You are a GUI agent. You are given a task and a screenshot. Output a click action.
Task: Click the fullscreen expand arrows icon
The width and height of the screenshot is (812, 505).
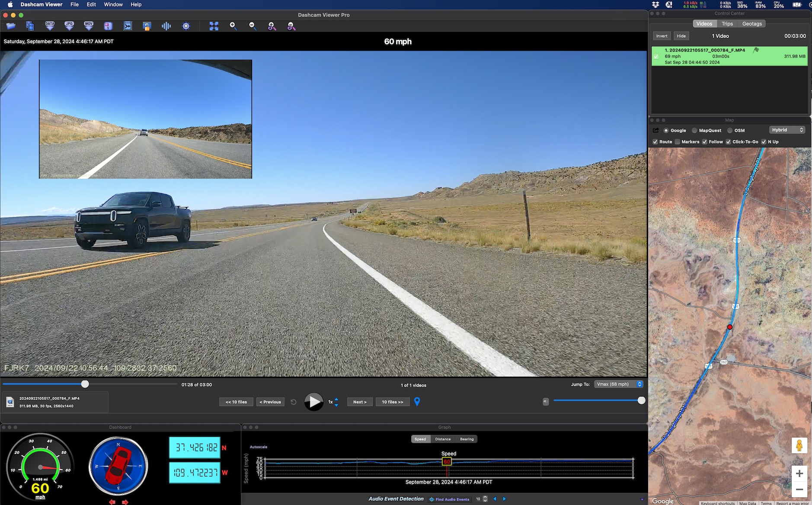pos(214,26)
